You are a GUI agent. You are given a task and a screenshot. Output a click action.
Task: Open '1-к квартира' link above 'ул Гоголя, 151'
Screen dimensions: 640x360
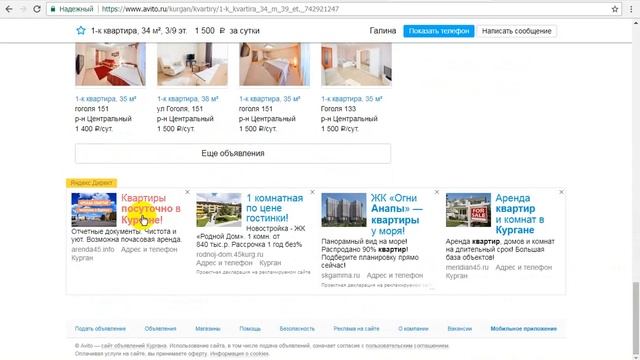(187, 99)
